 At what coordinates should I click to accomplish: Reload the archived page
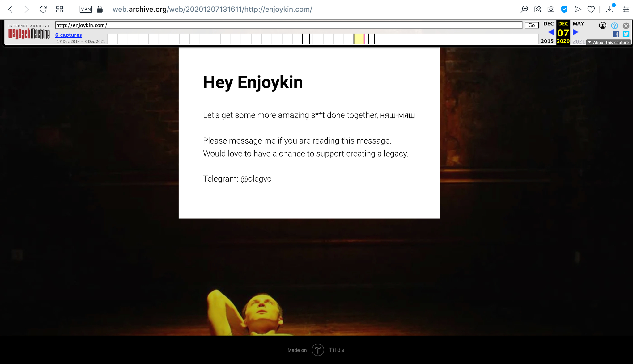pos(43,9)
